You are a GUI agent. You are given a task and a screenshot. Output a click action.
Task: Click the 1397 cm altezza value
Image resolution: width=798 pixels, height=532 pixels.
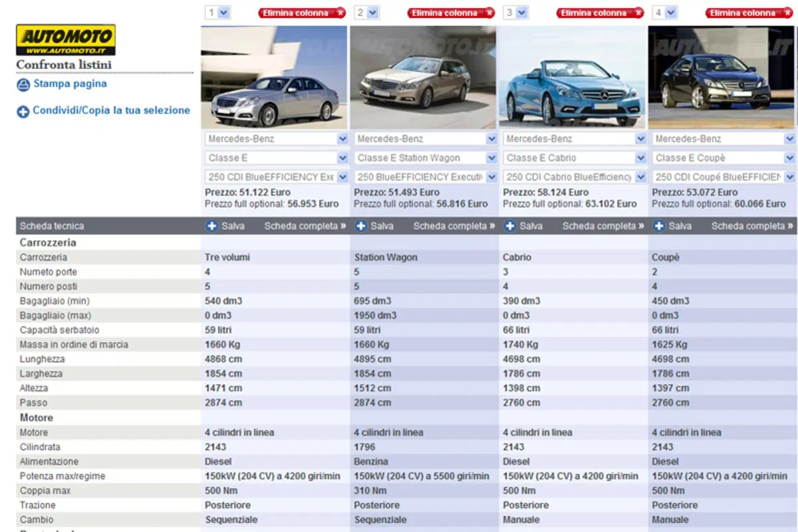[x=670, y=388]
